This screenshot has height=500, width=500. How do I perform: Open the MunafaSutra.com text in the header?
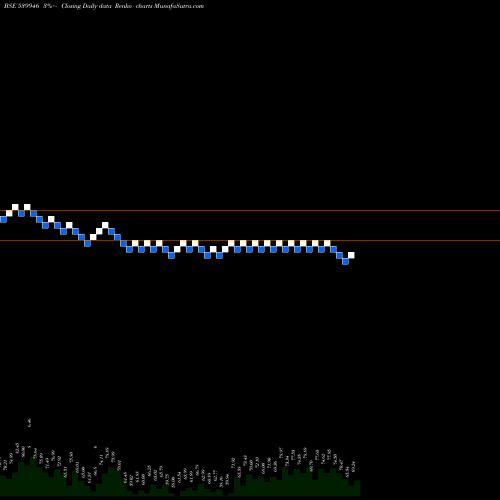pos(179,6)
